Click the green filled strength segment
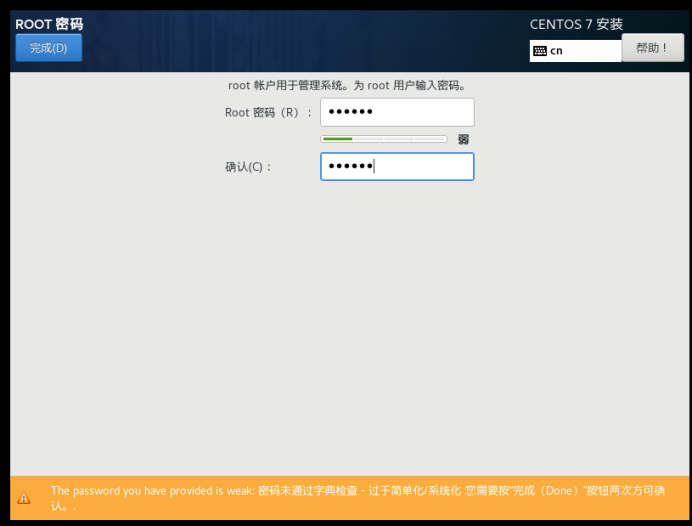Screen dimensions: 692x526 (337, 139)
